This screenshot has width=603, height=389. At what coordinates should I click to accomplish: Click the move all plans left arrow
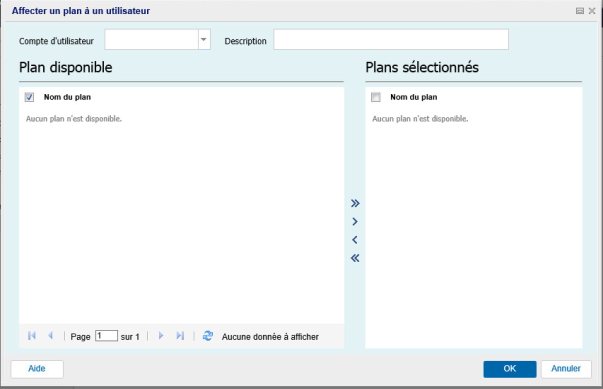click(355, 258)
